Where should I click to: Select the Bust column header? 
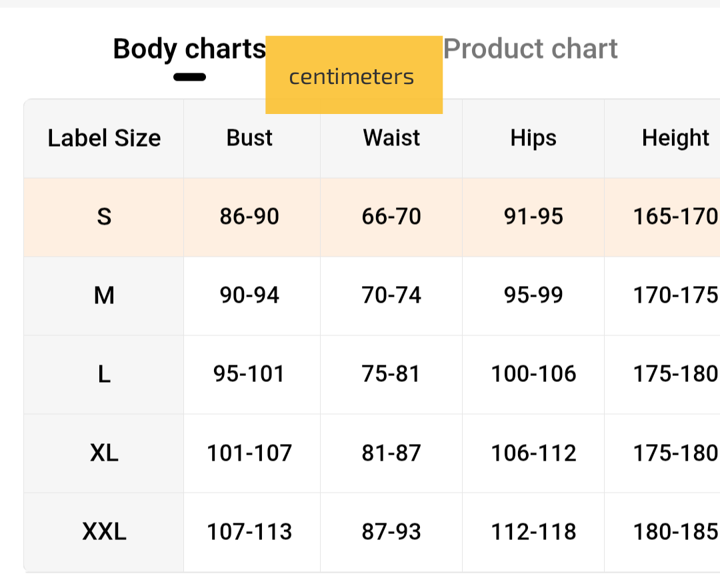[250, 138]
